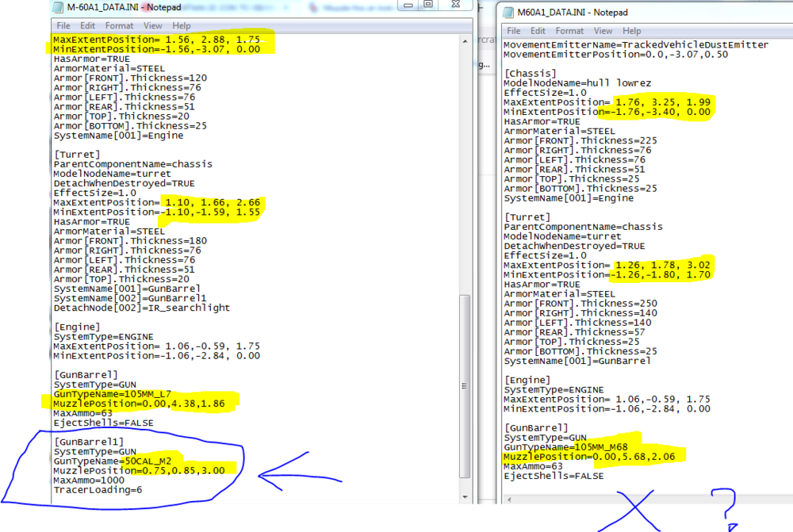Click '[GunBarrel1]' section header
The height and width of the screenshot is (532, 793).
89,442
